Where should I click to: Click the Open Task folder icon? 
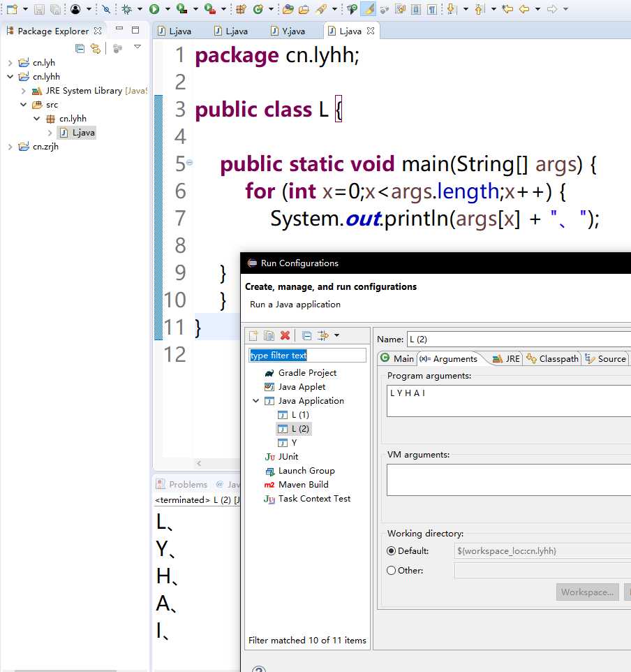pos(304,9)
